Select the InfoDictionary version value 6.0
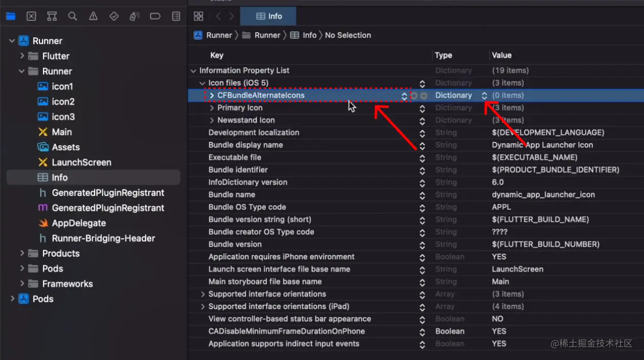The height and width of the screenshot is (360, 644). 498,182
